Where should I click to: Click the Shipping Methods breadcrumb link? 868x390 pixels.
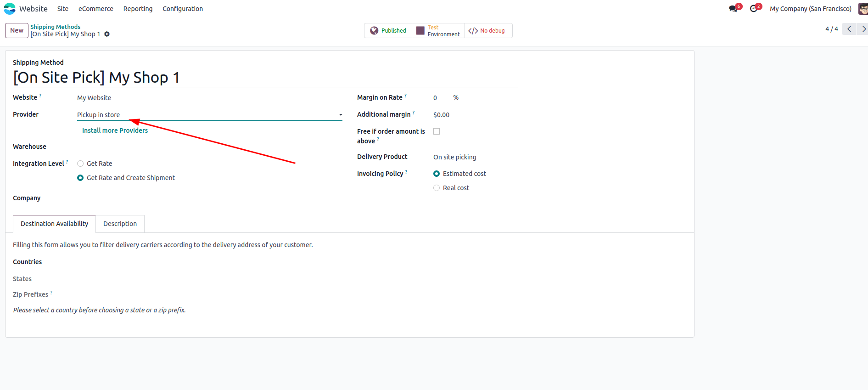[x=55, y=27]
